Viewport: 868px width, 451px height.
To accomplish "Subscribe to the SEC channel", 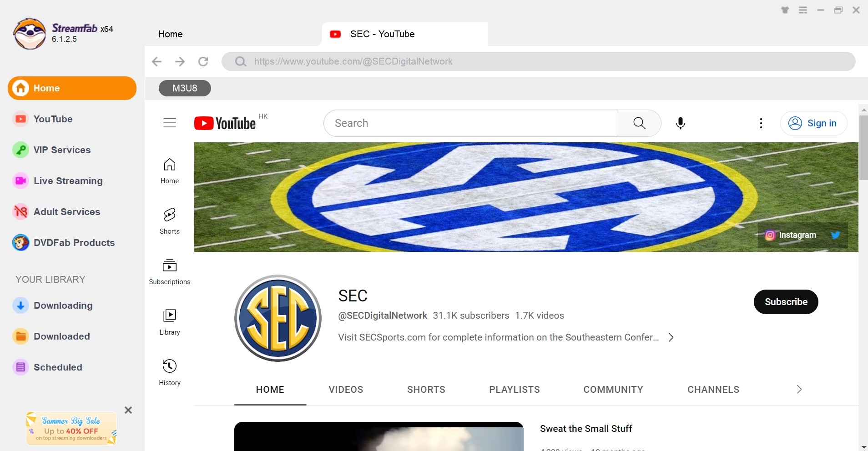I will pyautogui.click(x=786, y=302).
